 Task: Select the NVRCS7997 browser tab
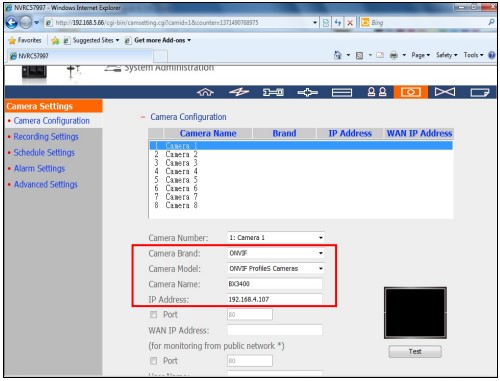pos(79,56)
